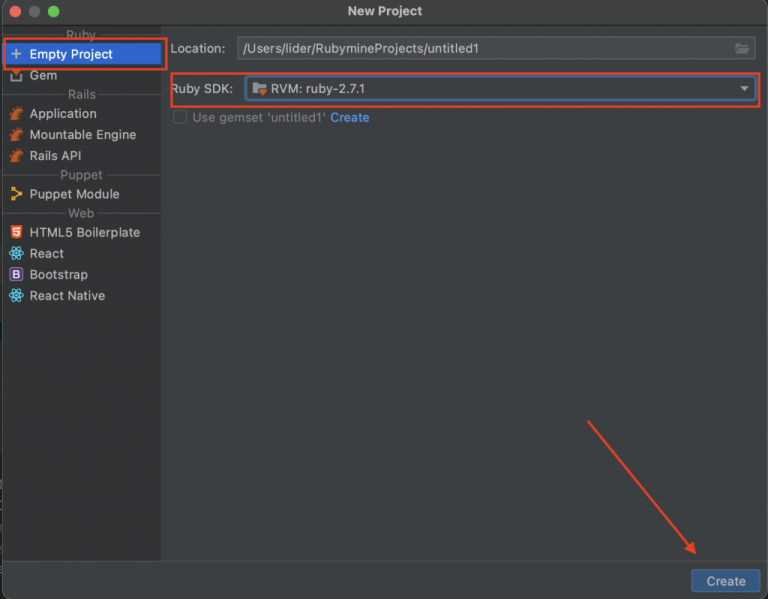
Task: Choose Mountable Engine project type
Action: tap(82, 135)
